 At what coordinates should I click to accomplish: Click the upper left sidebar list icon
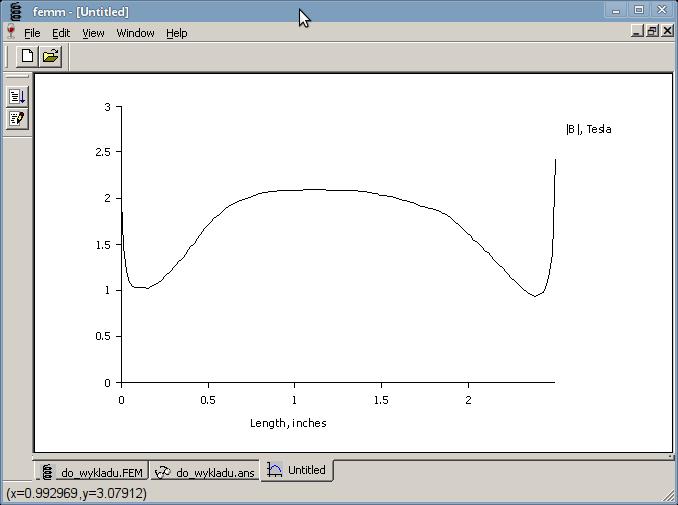[x=17, y=96]
